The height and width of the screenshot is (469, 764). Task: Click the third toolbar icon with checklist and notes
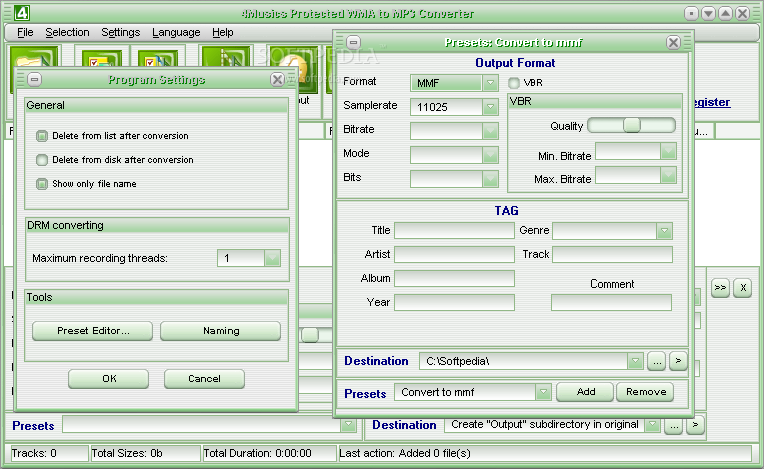pyautogui.click(x=157, y=58)
